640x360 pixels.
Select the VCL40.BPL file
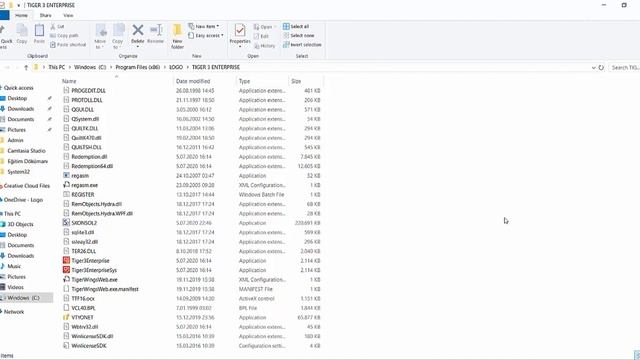pos(79,308)
